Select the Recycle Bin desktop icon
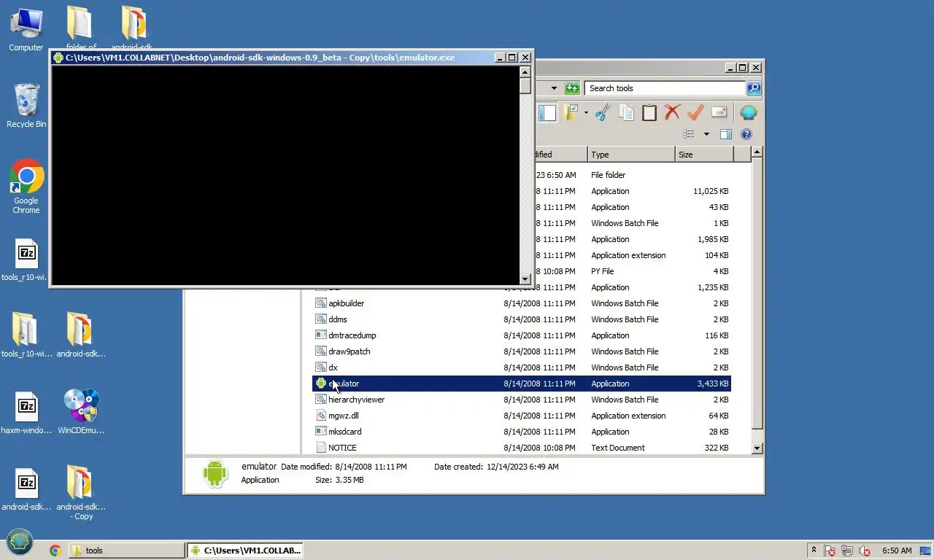Screen dimensions: 934x560 (26, 106)
